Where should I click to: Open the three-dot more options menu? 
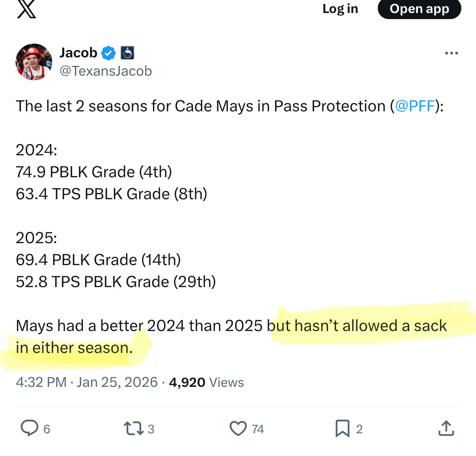point(451,53)
